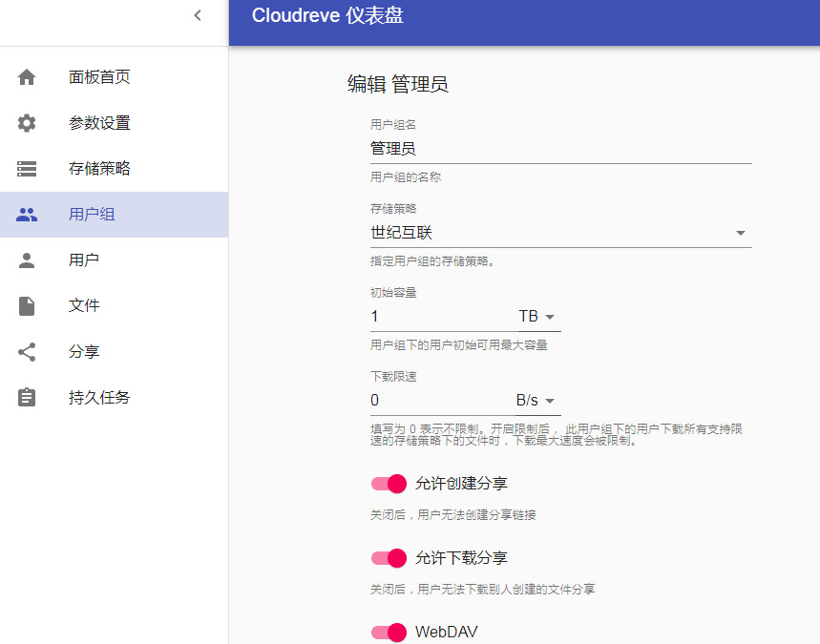The image size is (820, 644).
Task: Open 持久任务 in the sidebar
Action: click(114, 397)
